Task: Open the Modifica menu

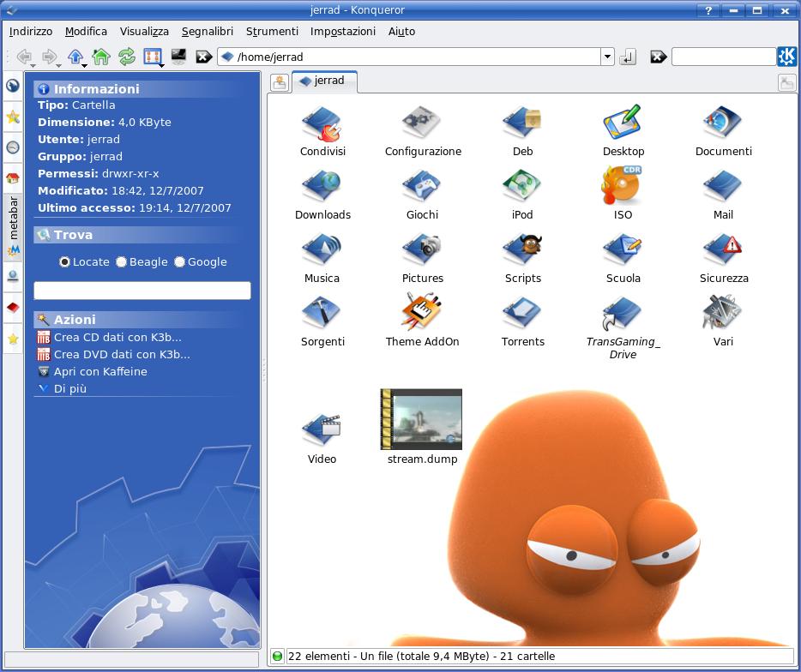Action: click(x=86, y=32)
